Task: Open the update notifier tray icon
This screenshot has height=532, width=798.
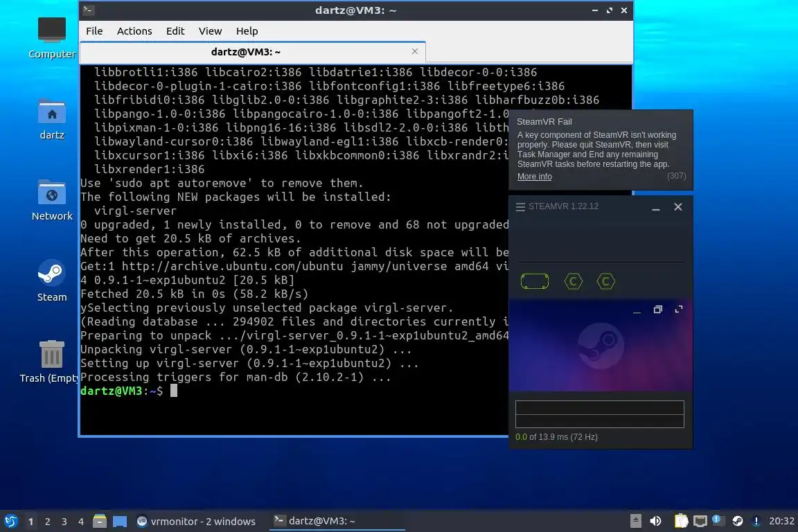Action: (x=717, y=520)
